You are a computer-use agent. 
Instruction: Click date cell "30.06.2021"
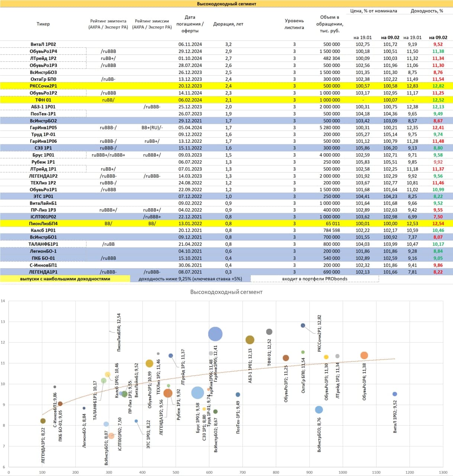click(190, 265)
